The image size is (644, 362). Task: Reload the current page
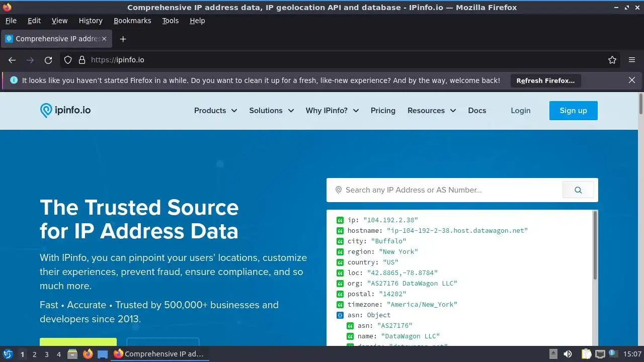[x=48, y=60]
